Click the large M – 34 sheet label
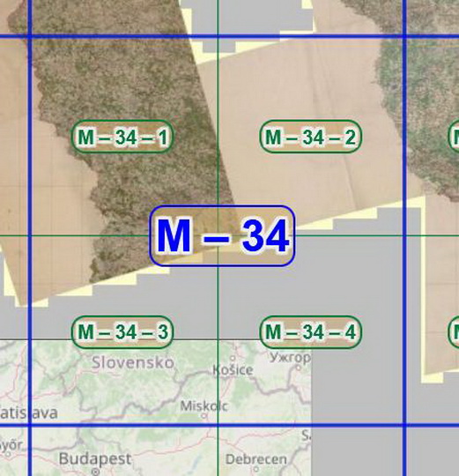This screenshot has width=459, height=476. pyautogui.click(x=222, y=236)
